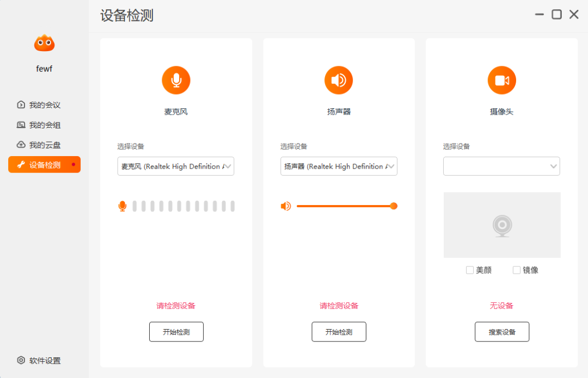Select 设备检测 in the sidebar menu
Image resolution: width=588 pixels, height=378 pixels.
[44, 164]
